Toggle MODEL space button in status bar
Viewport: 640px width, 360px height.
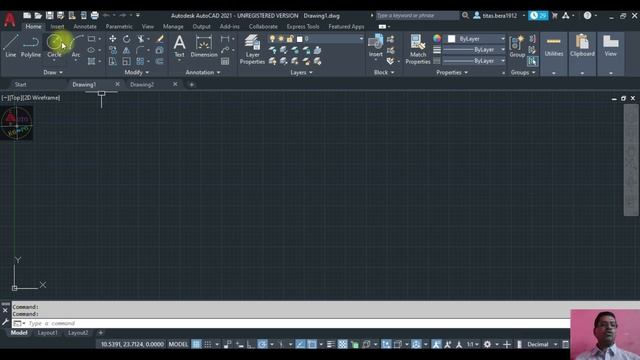click(x=178, y=344)
